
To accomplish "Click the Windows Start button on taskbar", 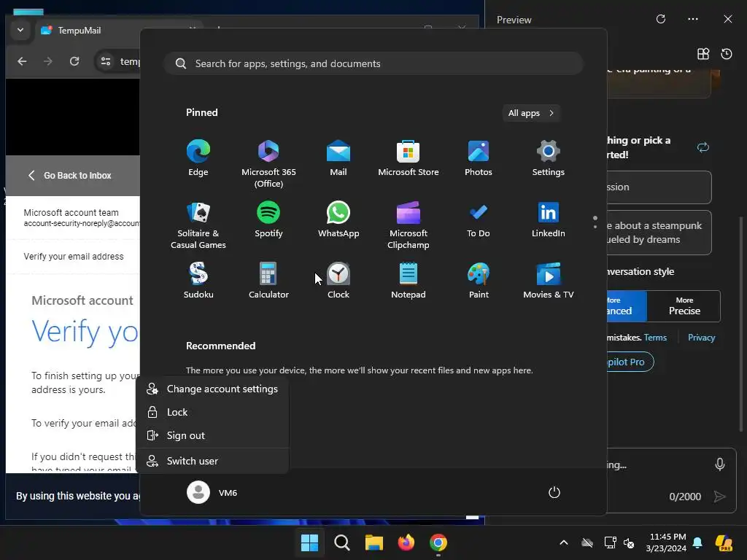I will point(309,542).
